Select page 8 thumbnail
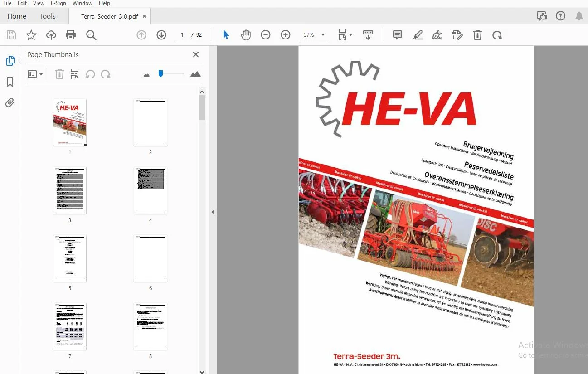Viewport: 588px width, 374px height. (x=151, y=326)
